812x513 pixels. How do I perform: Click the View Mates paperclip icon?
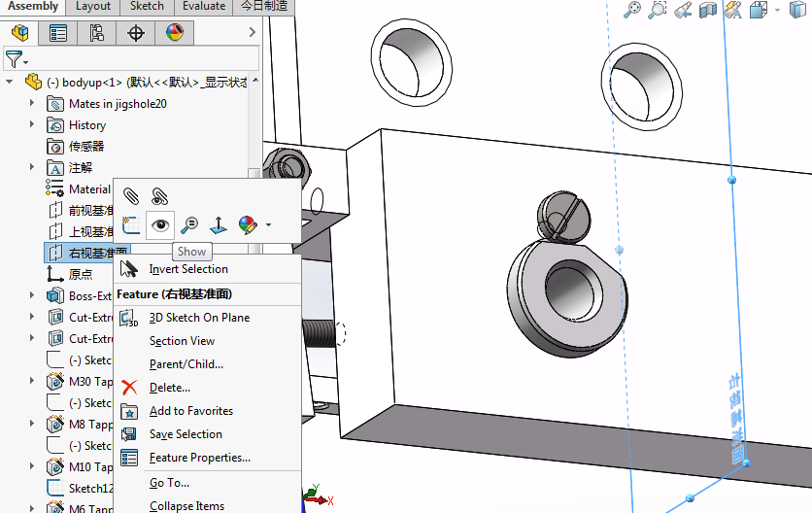(131, 196)
